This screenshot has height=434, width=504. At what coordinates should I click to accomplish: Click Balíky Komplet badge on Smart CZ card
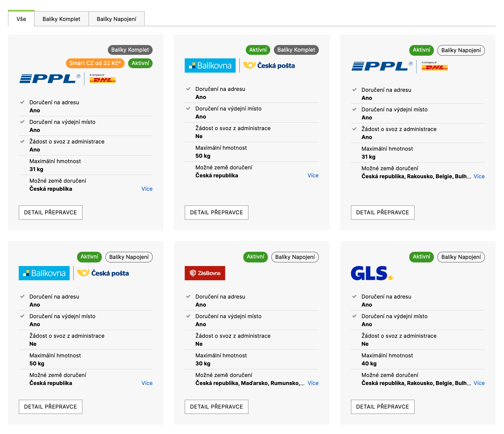pyautogui.click(x=130, y=50)
